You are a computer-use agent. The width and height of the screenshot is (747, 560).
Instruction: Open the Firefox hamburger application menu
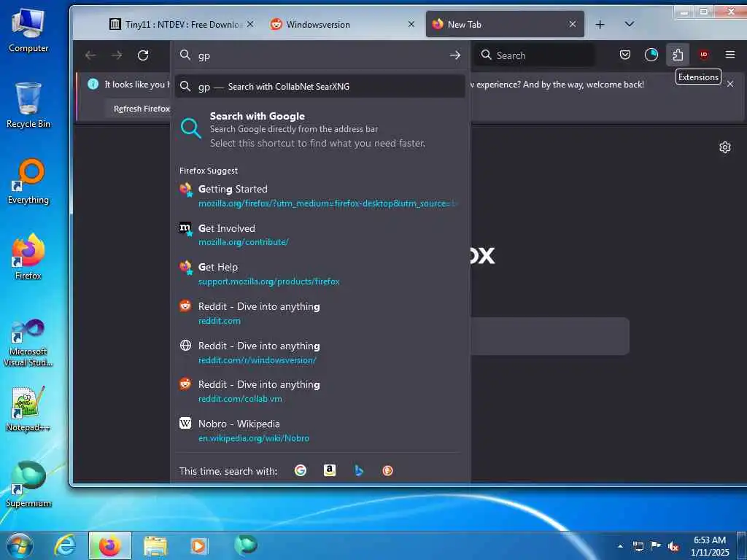[729, 55]
